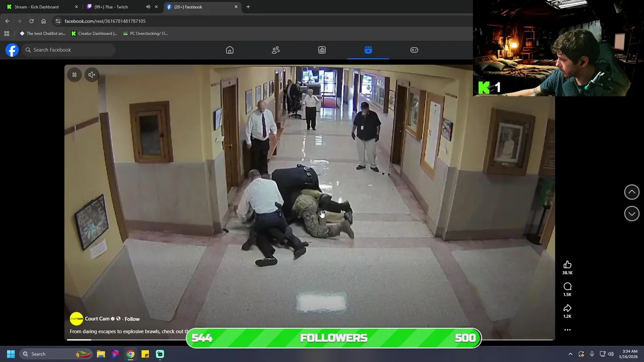
Task: Mute the Twitch tab audio icon
Action: pyautogui.click(x=148, y=7)
